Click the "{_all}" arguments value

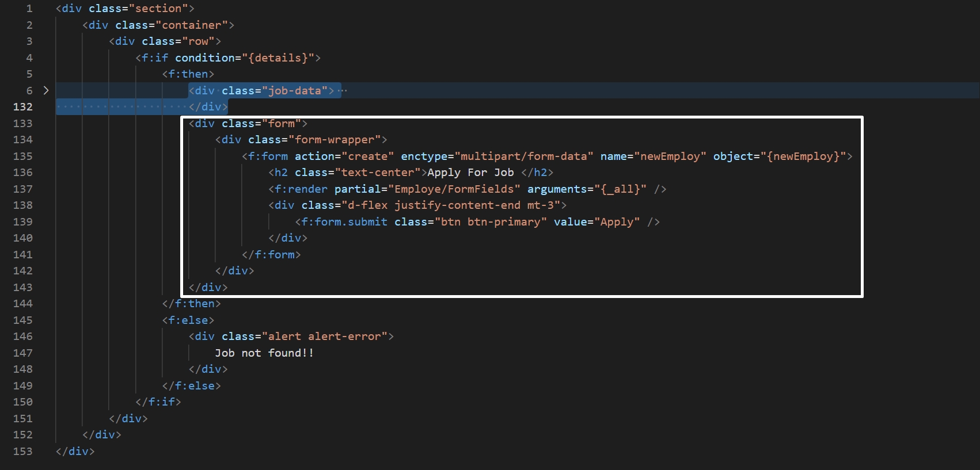(x=621, y=189)
